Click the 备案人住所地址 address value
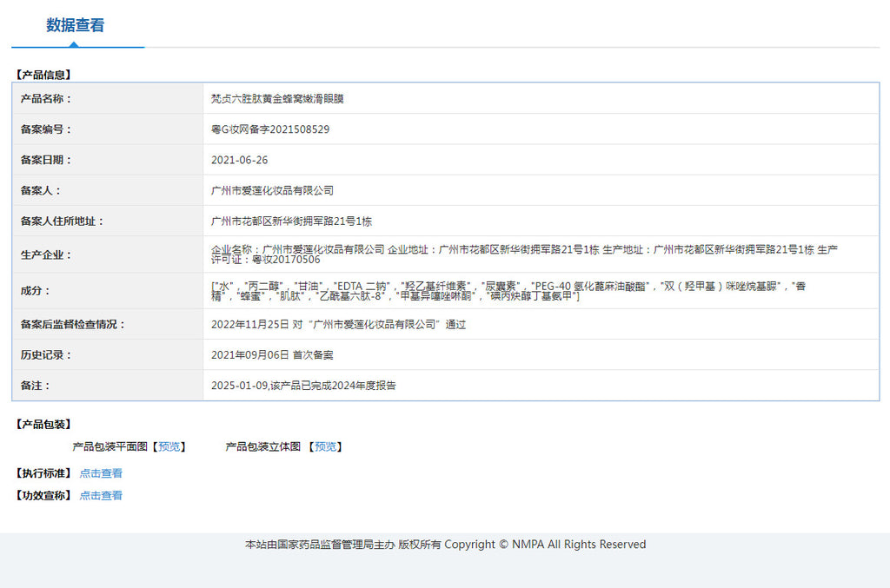 tap(291, 221)
